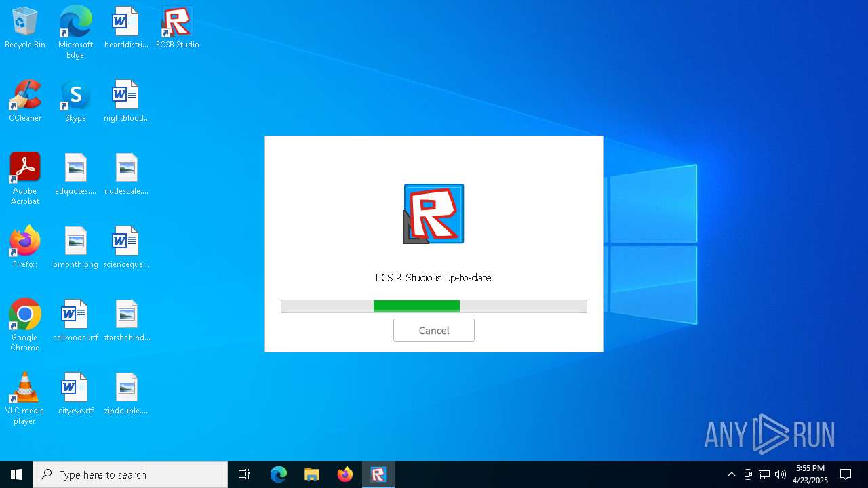
Task: Select the Microsoft Edge desktop shortcut
Action: pyautogui.click(x=75, y=32)
